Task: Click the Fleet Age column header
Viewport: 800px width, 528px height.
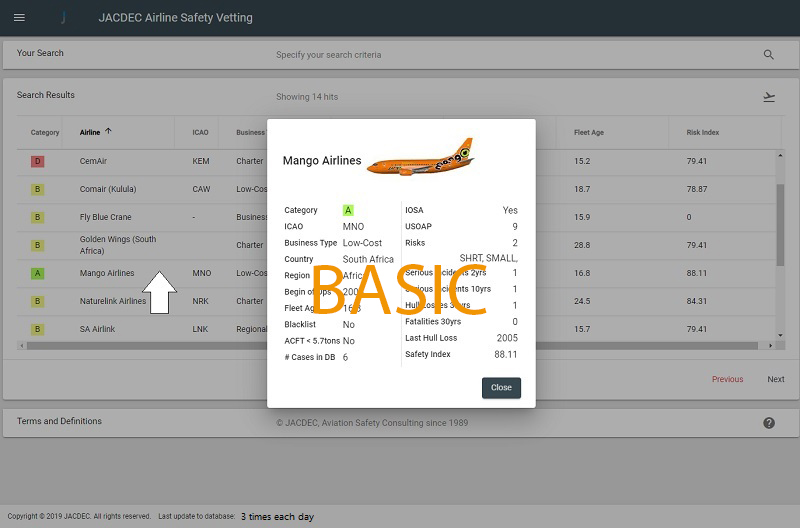Action: pyautogui.click(x=589, y=132)
